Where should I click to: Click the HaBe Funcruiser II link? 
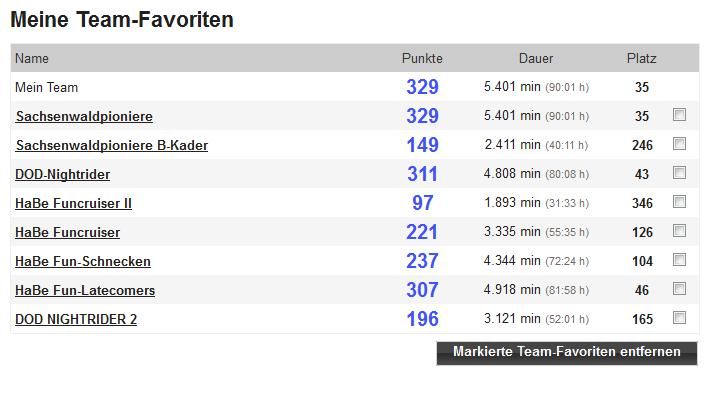(74, 204)
